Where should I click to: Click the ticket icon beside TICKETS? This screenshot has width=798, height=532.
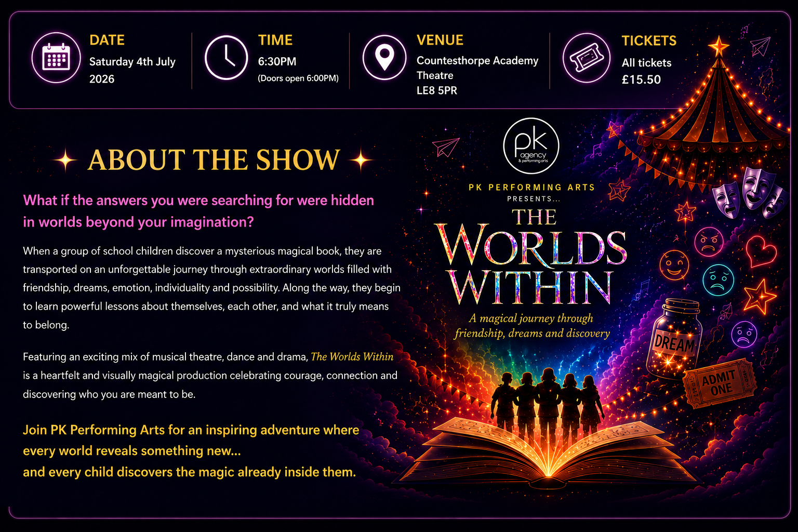tap(587, 58)
